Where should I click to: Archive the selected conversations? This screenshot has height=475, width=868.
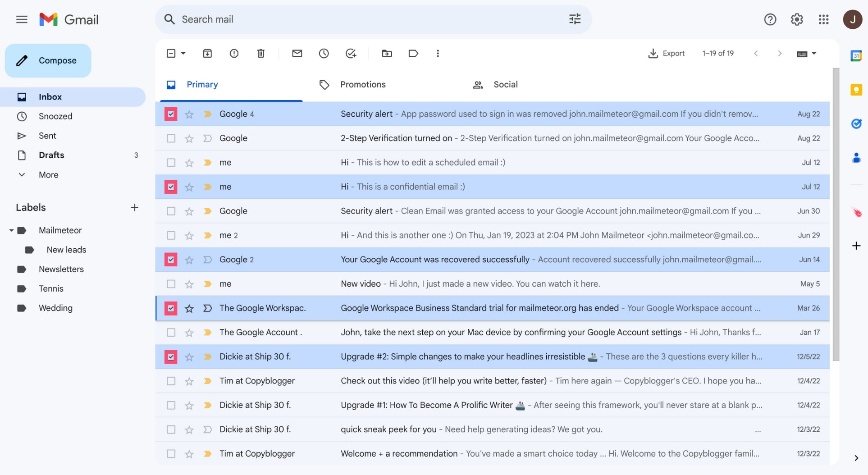click(x=207, y=53)
